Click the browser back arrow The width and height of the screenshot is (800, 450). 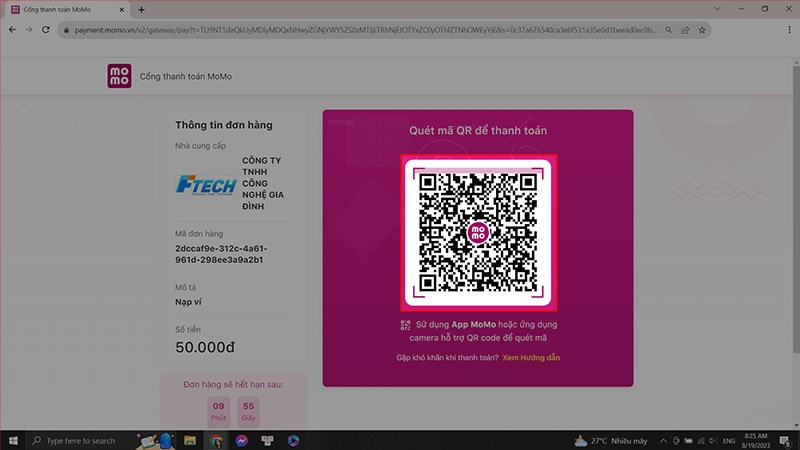point(12,30)
